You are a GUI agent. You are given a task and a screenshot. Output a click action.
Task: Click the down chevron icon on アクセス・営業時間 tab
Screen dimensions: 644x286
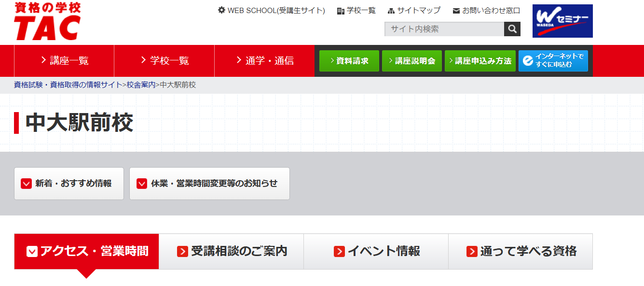[x=32, y=252]
